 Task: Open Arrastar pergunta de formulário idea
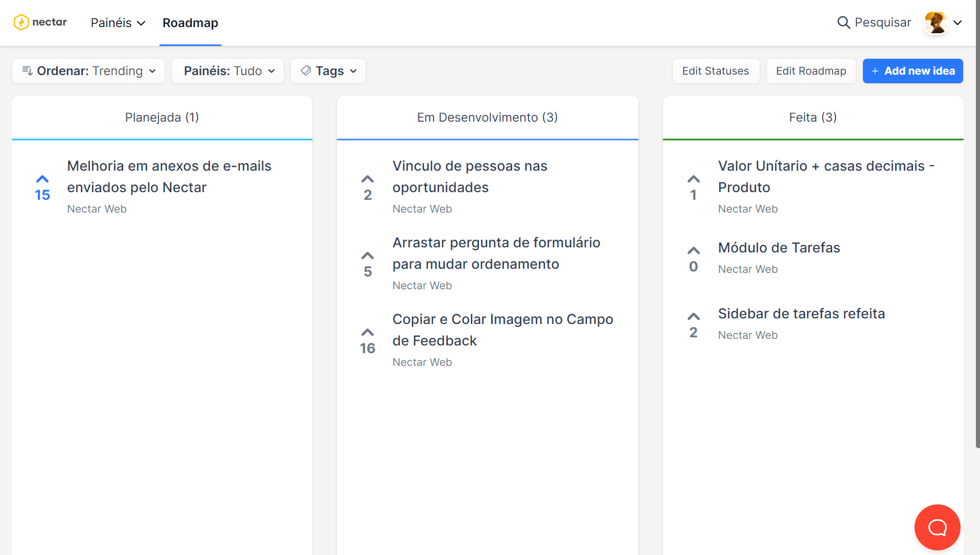coord(496,253)
